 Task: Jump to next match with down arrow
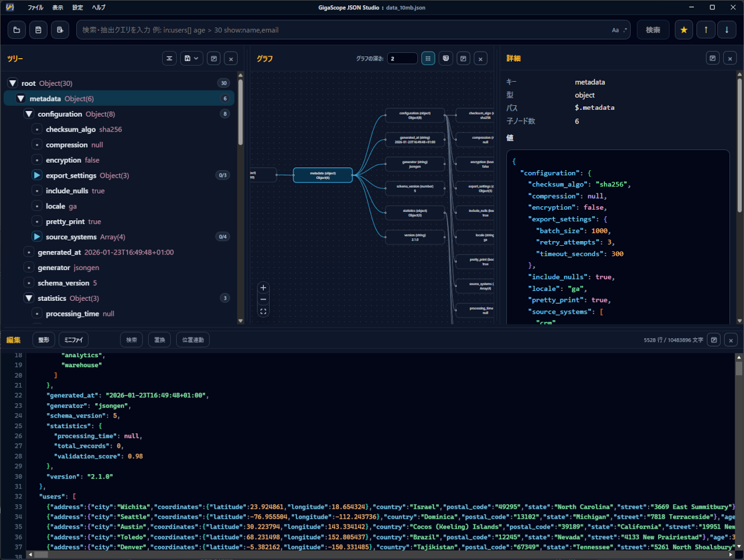727,30
